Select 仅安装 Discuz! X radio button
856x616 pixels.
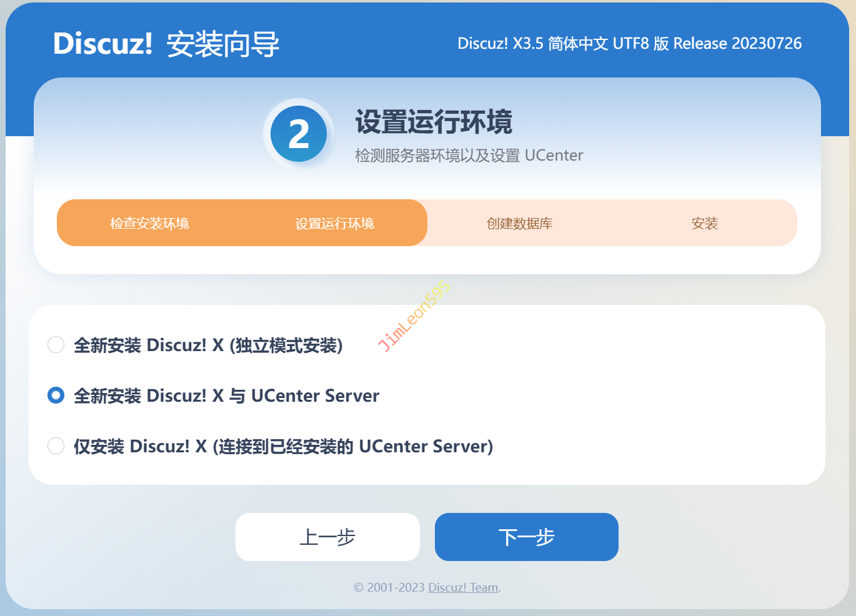[x=56, y=446]
